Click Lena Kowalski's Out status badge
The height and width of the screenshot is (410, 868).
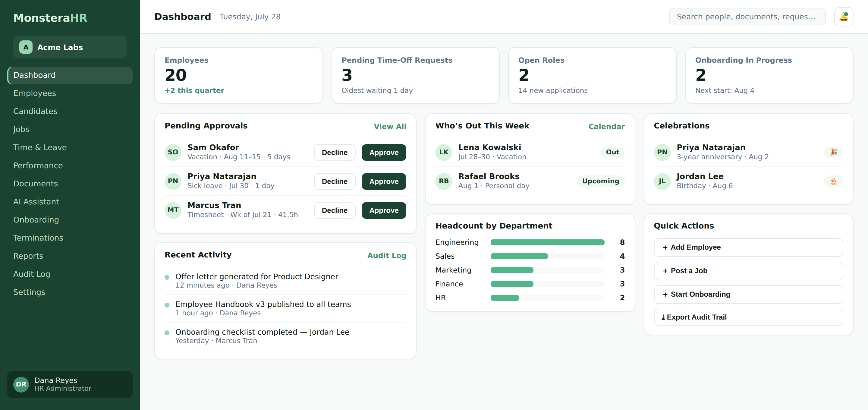[x=612, y=152]
